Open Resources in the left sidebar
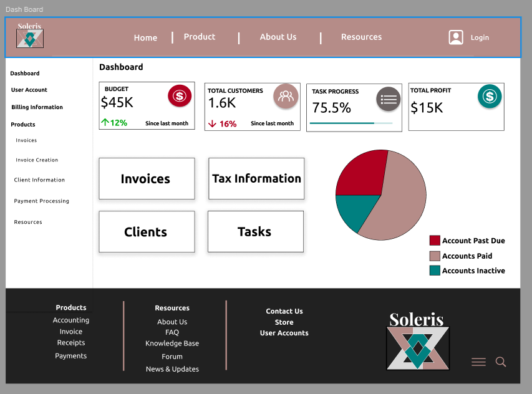This screenshot has width=532, height=394. click(28, 222)
